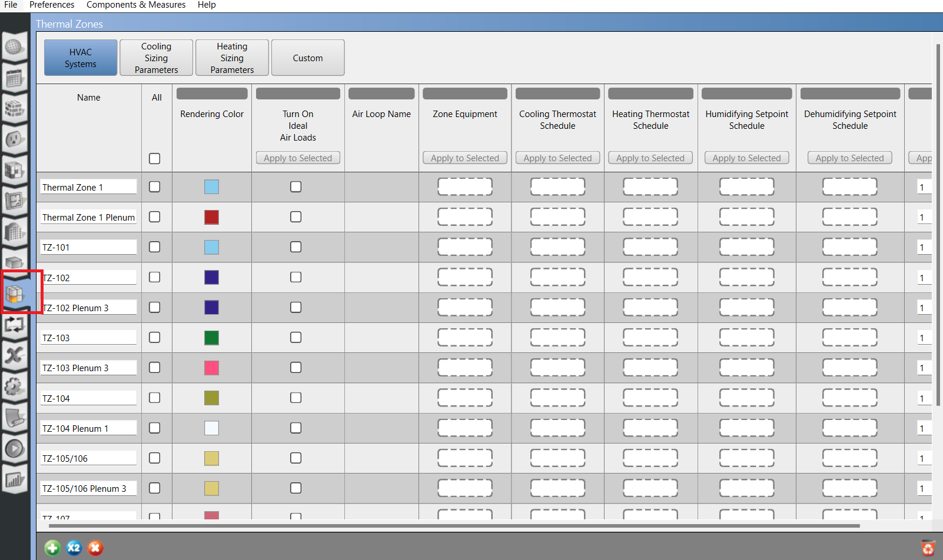This screenshot has width=943, height=560.
Task: Click Dehumidifying Setpoint drop zone for TZ-105/106
Action: [850, 458]
